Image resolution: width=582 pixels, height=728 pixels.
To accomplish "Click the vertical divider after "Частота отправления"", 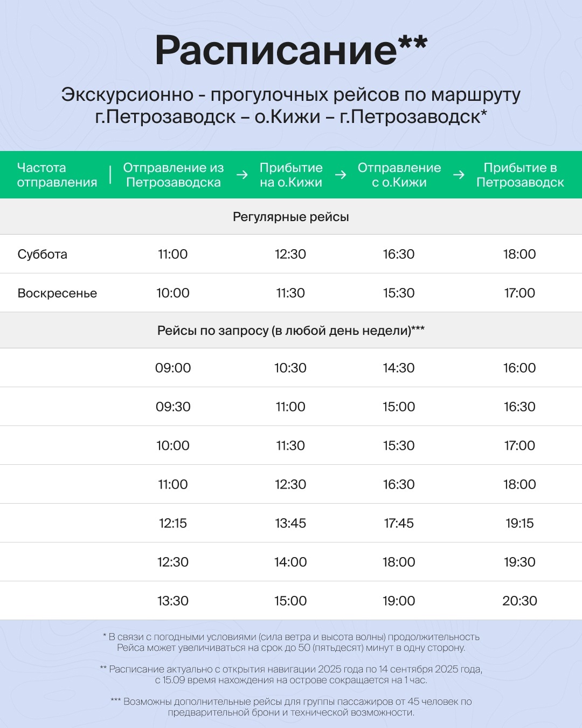I will pyautogui.click(x=110, y=175).
